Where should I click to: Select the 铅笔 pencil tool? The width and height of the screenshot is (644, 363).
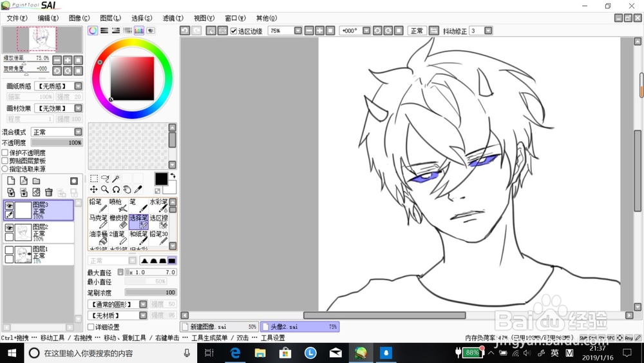(x=98, y=206)
